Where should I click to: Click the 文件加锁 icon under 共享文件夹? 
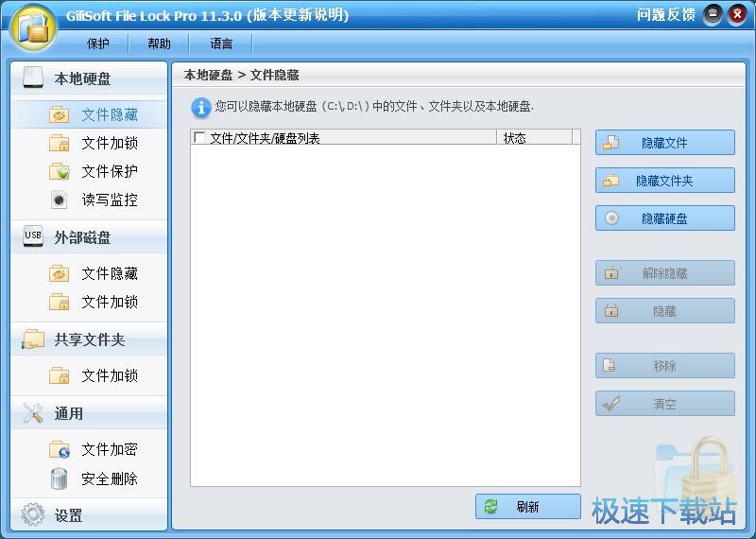(60, 375)
